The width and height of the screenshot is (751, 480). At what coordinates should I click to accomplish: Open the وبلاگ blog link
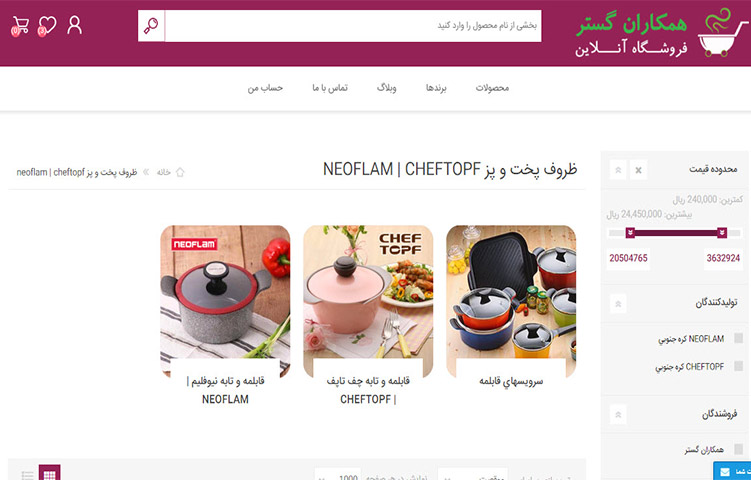point(386,88)
